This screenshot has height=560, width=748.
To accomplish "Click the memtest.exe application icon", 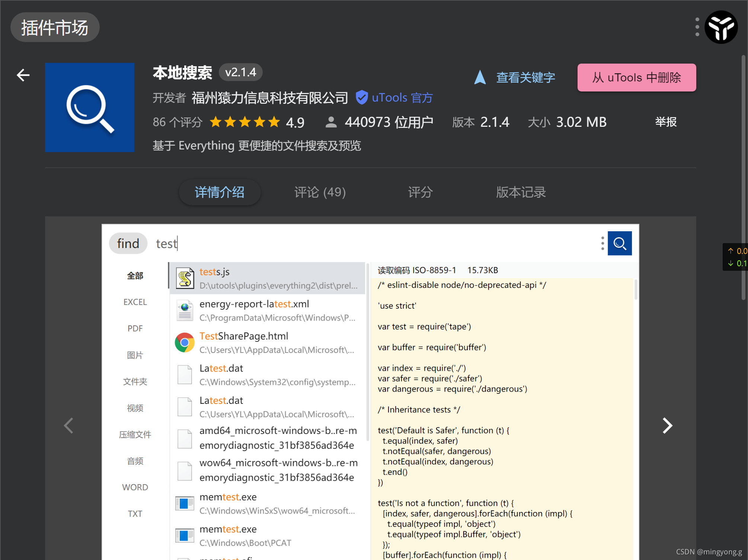I will click(x=185, y=502).
